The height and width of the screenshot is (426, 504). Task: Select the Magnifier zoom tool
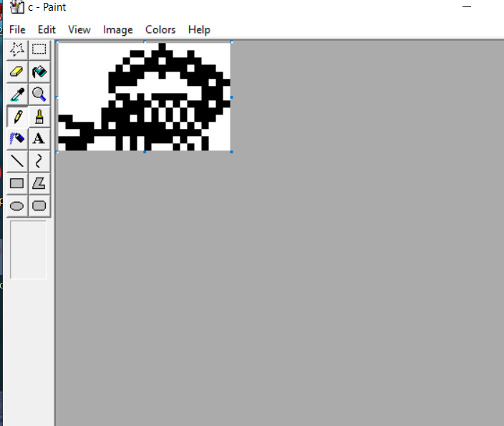[x=39, y=94]
